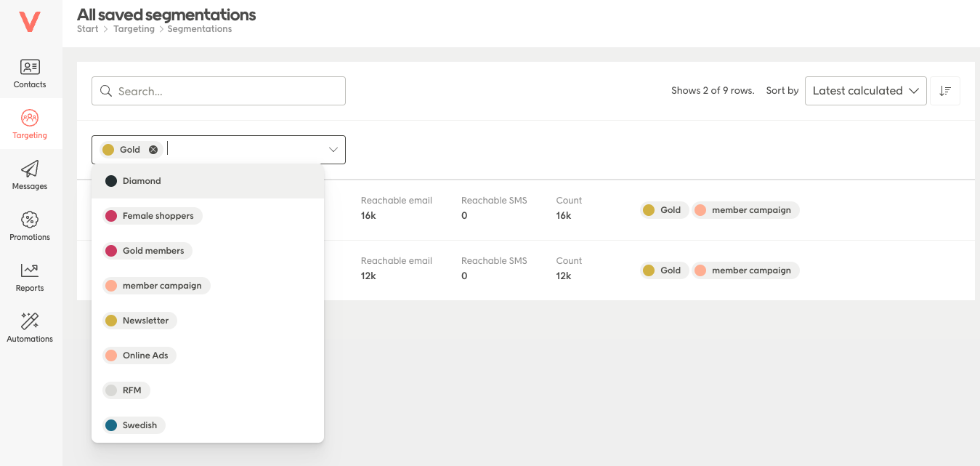Navigate to Start via breadcrumb
Screen dimensions: 980x466
coord(86,28)
